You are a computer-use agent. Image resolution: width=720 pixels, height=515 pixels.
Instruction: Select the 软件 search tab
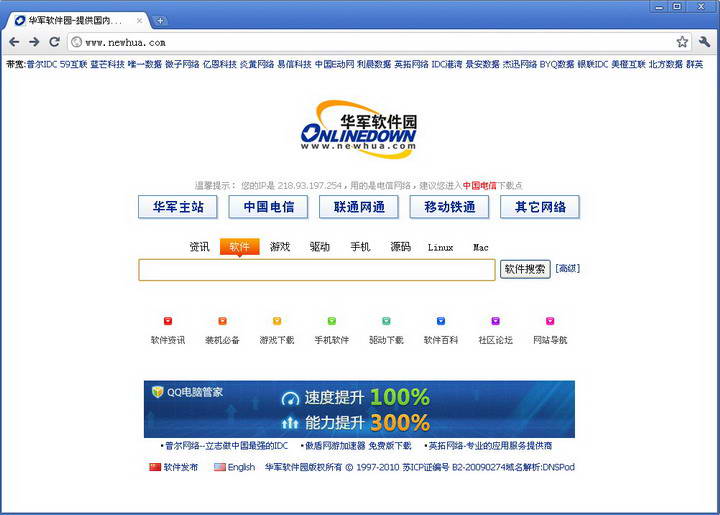[240, 247]
